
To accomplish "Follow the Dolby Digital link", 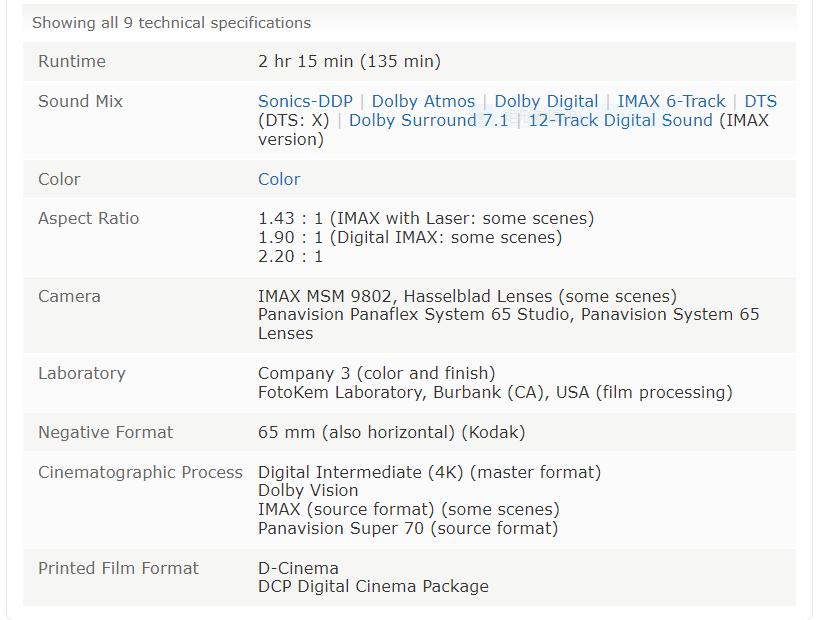I will [x=546, y=101].
